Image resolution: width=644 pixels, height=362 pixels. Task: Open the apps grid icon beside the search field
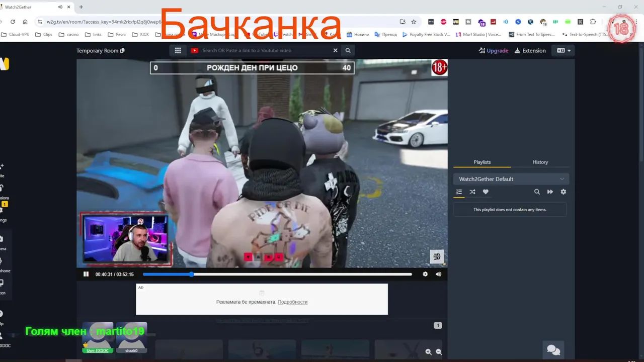(x=178, y=50)
